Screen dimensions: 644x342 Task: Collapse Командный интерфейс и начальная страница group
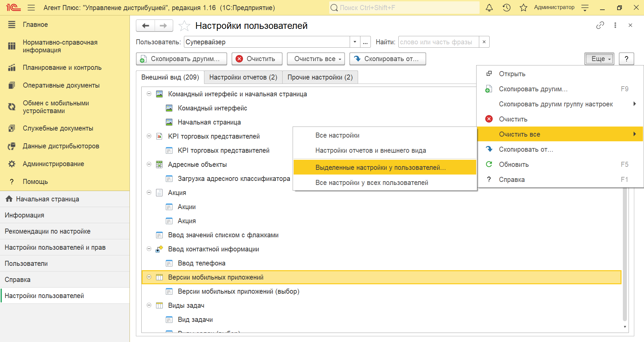[149, 94]
